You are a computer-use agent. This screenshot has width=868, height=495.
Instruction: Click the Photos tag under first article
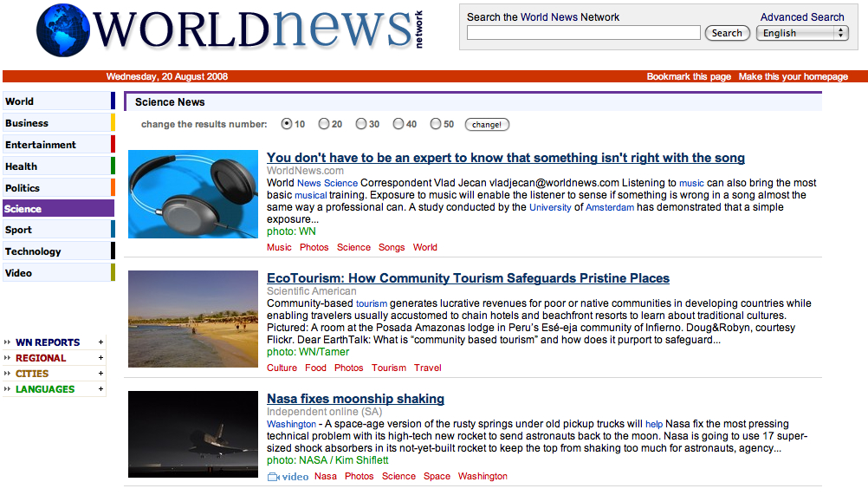[x=314, y=248]
